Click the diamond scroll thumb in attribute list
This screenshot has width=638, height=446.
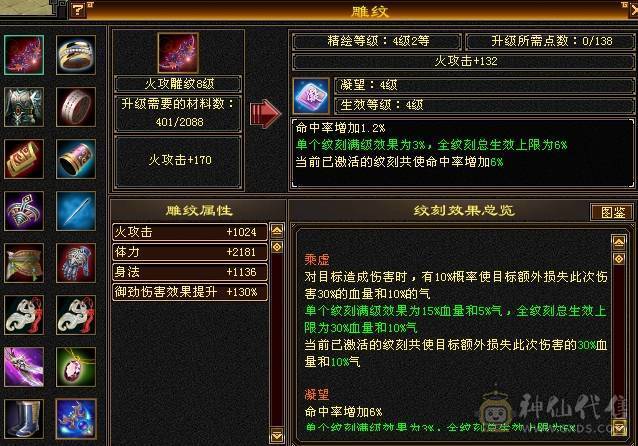[x=277, y=247]
